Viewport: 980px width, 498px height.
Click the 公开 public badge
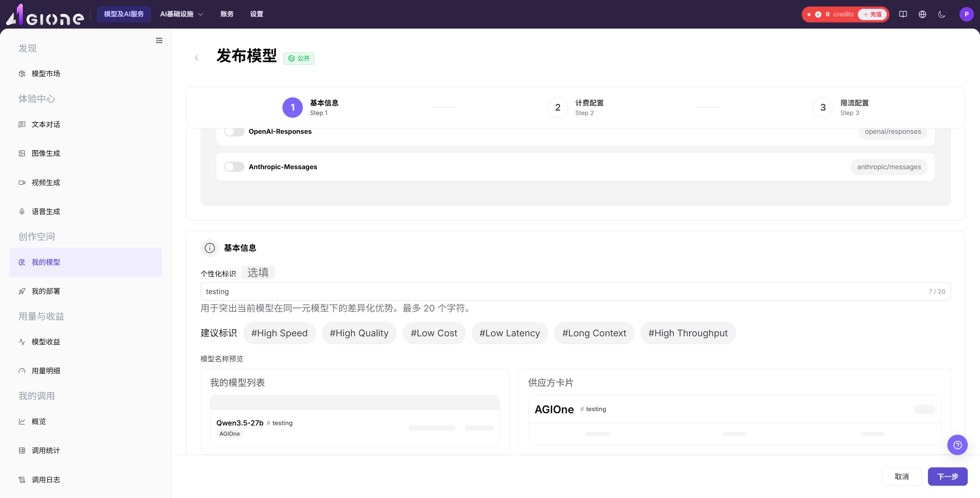(x=299, y=58)
